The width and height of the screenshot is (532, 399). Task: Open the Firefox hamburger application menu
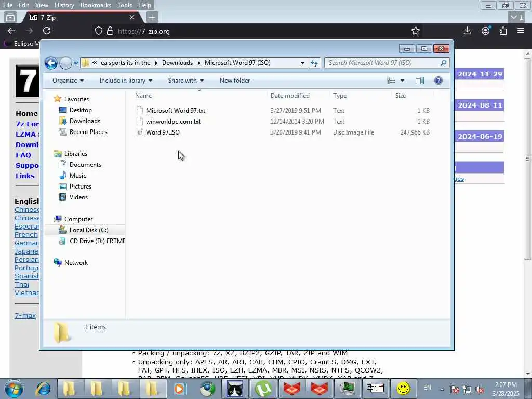click(521, 31)
